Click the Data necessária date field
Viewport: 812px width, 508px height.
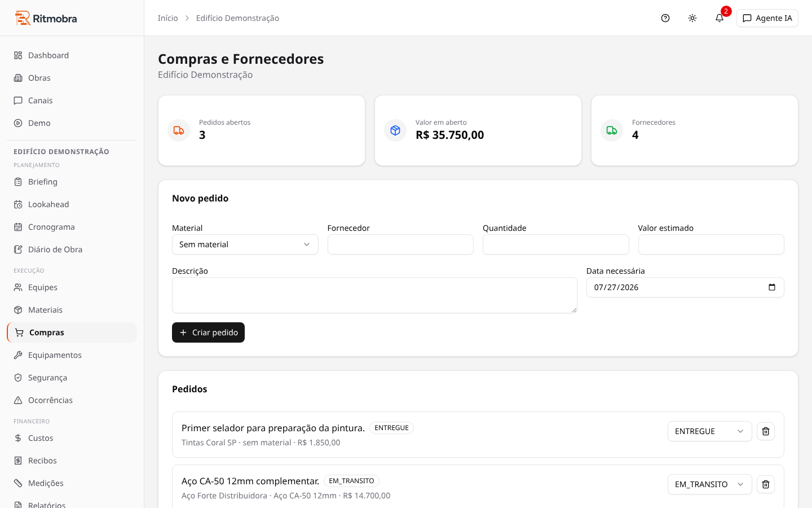(685, 287)
